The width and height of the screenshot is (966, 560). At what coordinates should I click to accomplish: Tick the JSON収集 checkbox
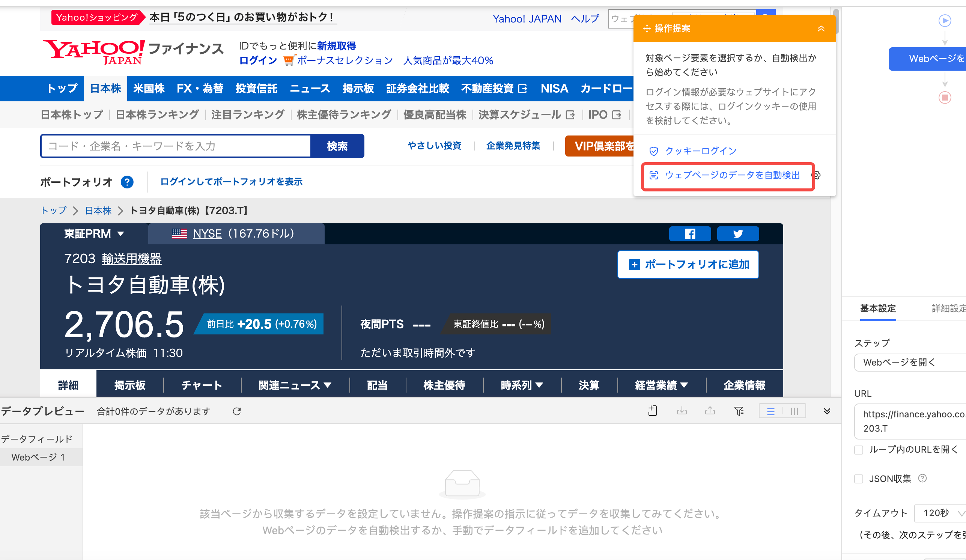pos(859,479)
